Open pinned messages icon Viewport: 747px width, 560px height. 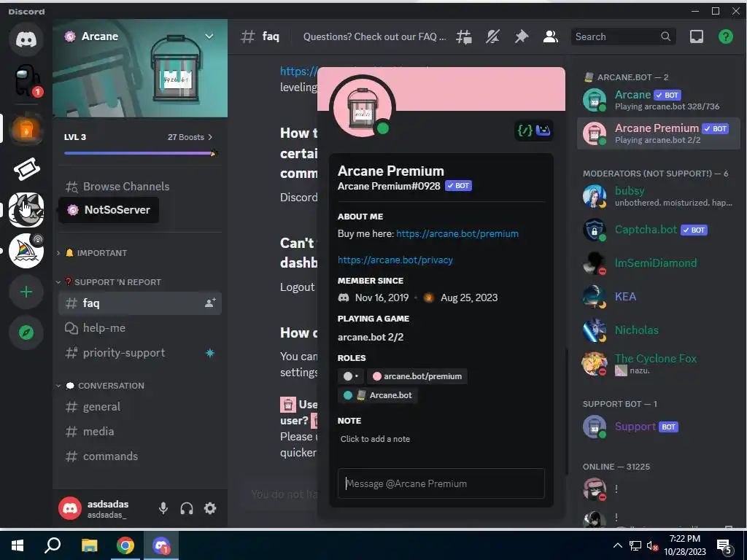(521, 36)
